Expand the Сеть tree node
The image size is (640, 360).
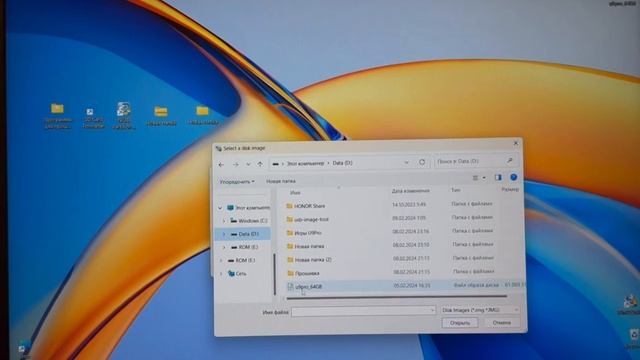[221, 274]
